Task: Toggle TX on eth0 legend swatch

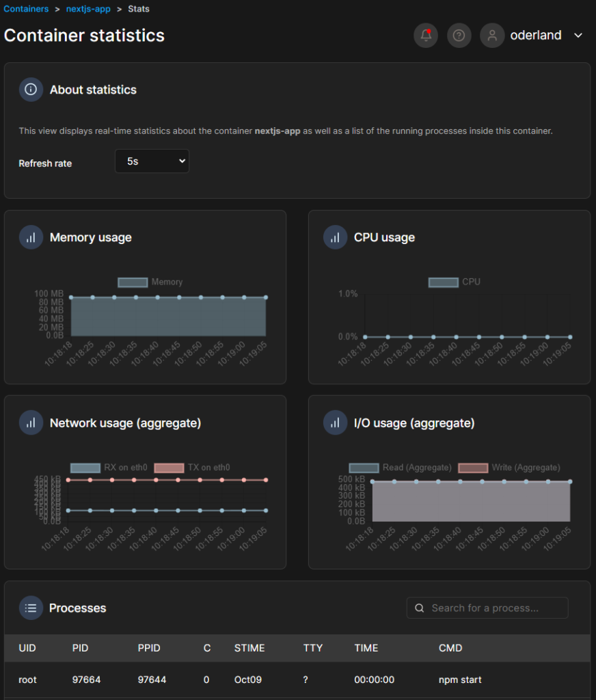Action: [x=169, y=468]
